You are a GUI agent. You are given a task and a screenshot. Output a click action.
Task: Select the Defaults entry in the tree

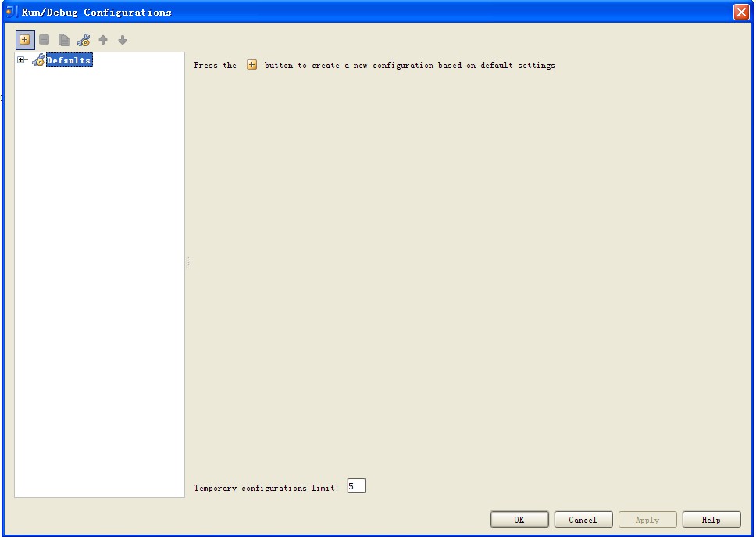(x=70, y=59)
